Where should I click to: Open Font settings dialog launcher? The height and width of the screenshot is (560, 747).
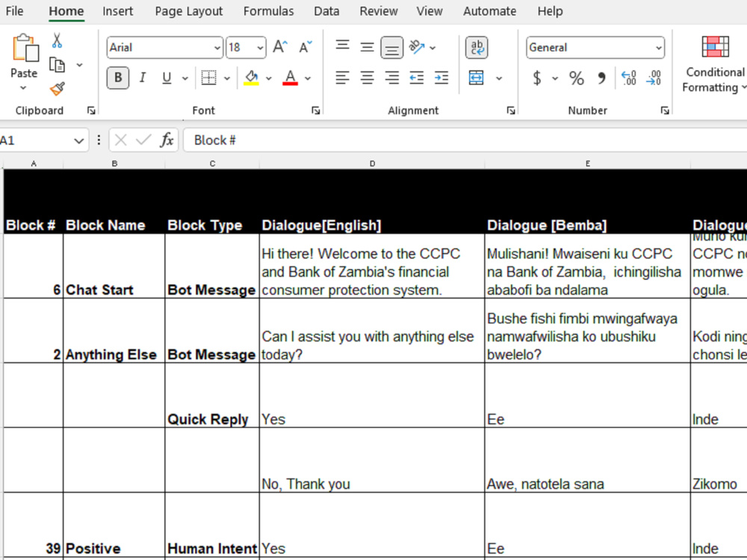315,111
